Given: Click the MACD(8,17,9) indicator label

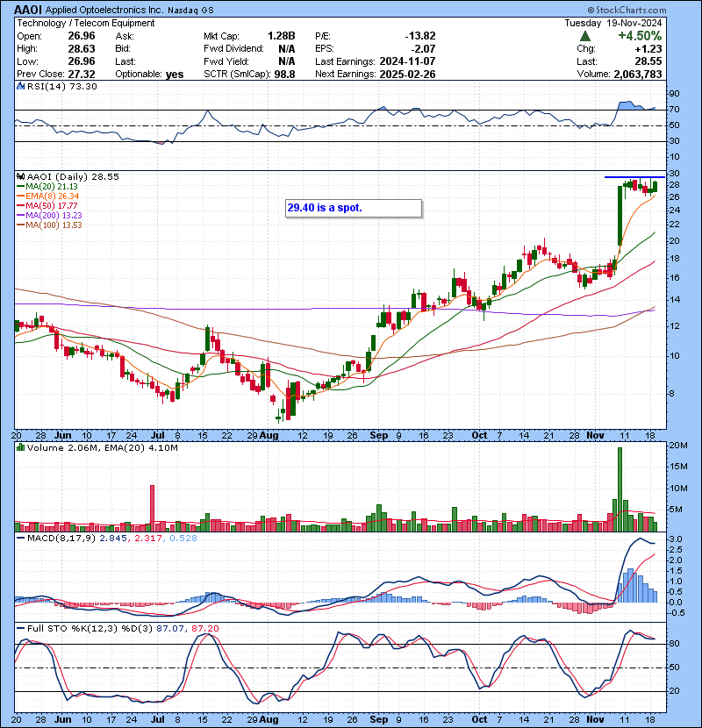Looking at the screenshot, I should click(112, 539).
